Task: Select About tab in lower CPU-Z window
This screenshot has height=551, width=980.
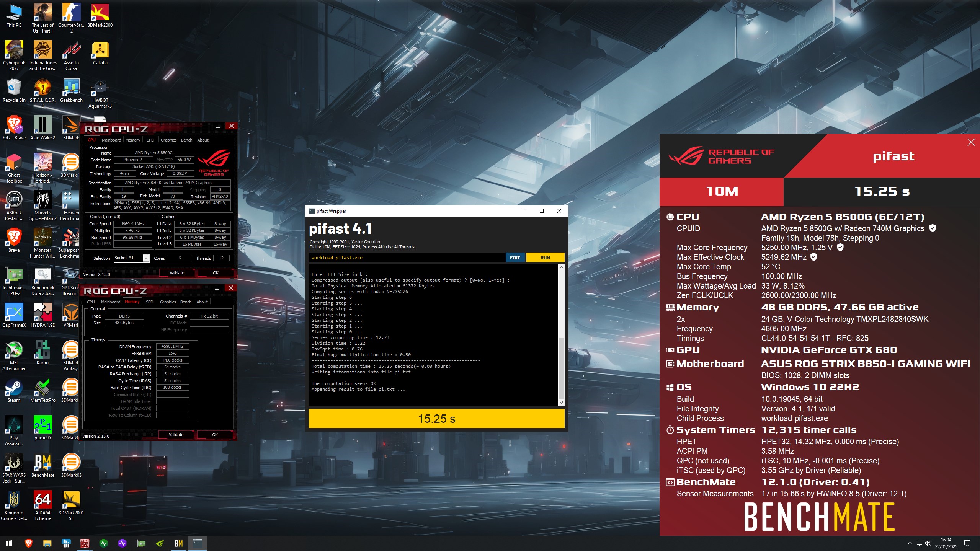Action: coord(202,302)
